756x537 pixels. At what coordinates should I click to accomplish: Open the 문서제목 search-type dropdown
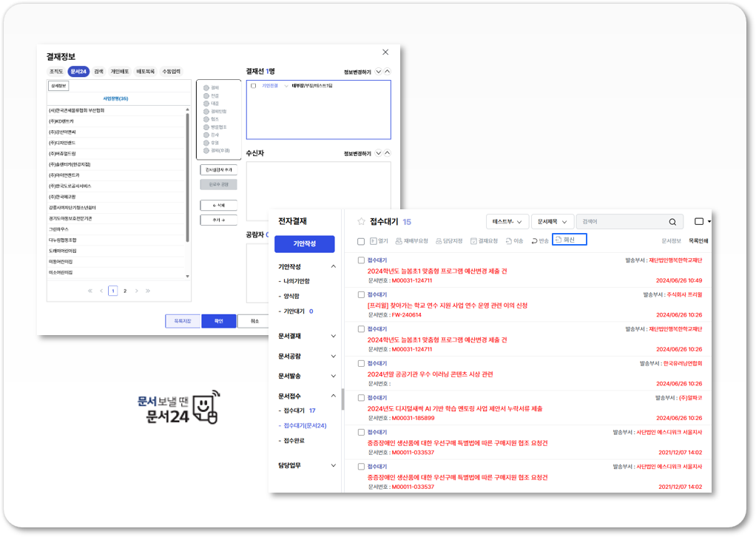point(552,222)
